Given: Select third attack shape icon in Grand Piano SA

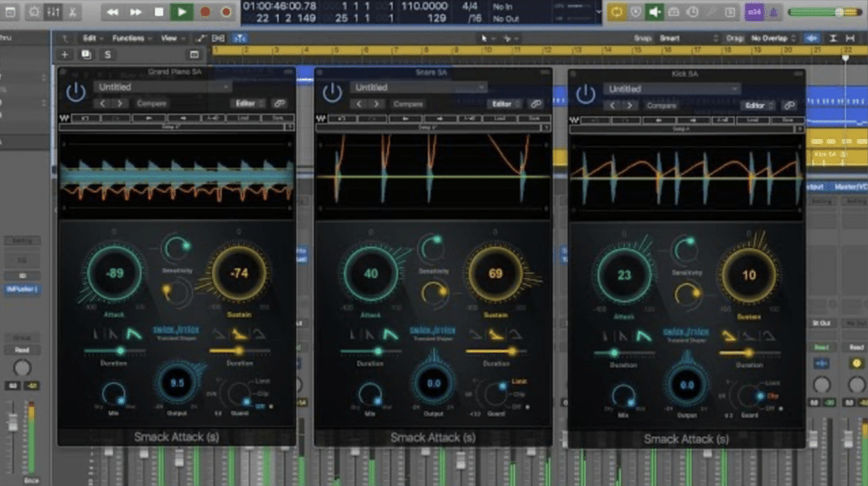Looking at the screenshot, I should (134, 333).
